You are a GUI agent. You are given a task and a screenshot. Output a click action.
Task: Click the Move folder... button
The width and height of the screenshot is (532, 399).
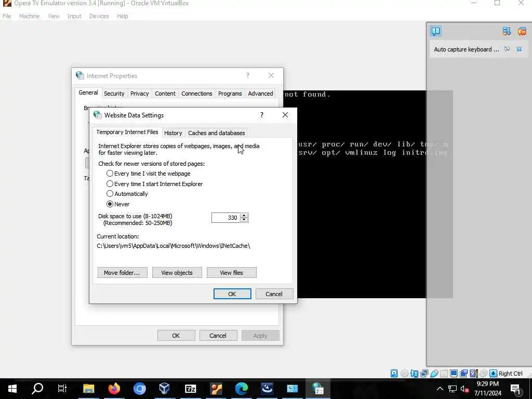(x=123, y=272)
